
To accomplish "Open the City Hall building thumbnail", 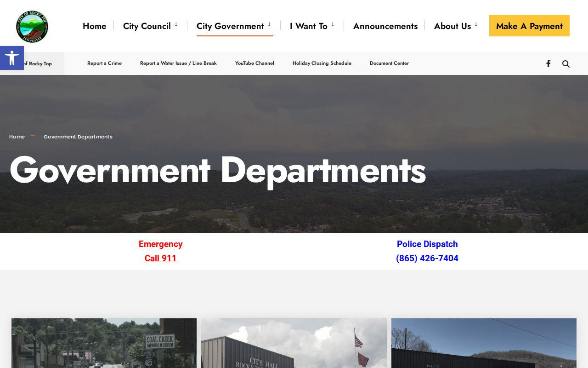I will (x=294, y=343).
